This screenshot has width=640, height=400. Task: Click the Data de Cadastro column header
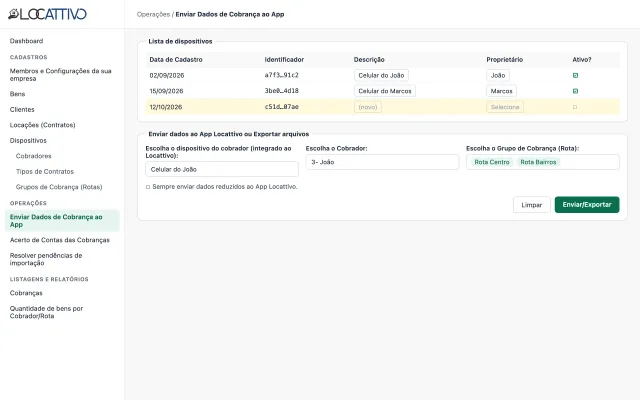[x=176, y=60]
